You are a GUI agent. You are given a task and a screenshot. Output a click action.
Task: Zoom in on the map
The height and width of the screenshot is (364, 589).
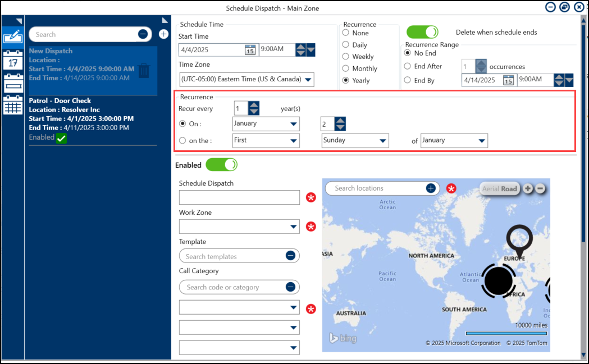click(528, 188)
